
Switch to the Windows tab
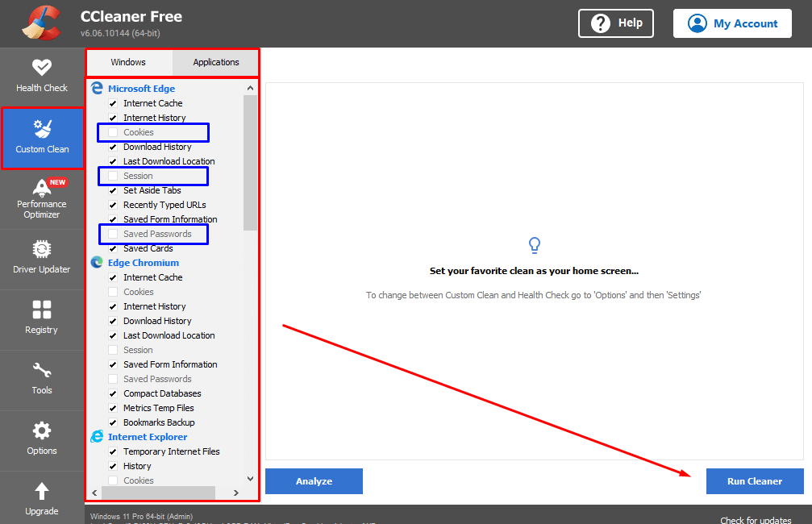[128, 62]
